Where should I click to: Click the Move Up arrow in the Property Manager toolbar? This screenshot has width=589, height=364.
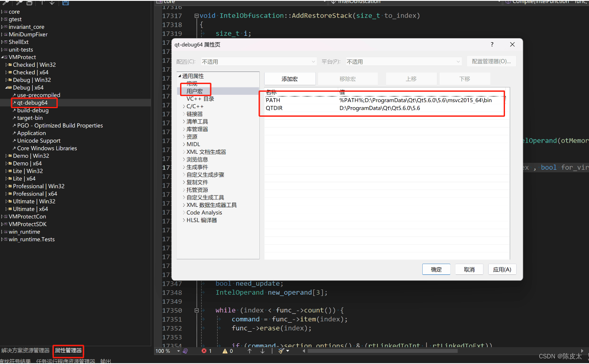point(42,3)
